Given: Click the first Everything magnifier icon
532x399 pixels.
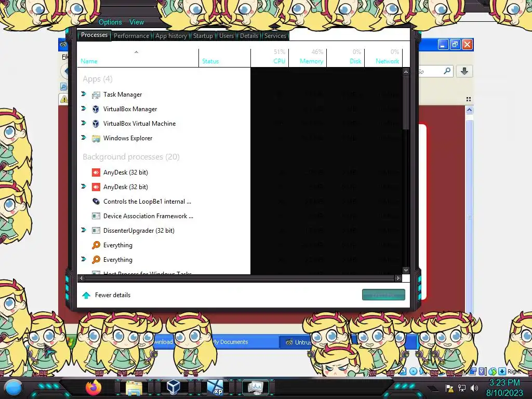Looking at the screenshot, I should (x=96, y=245).
